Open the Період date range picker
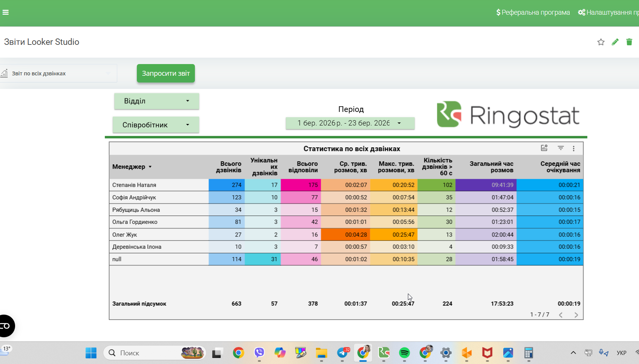The height and width of the screenshot is (364, 639). [350, 123]
